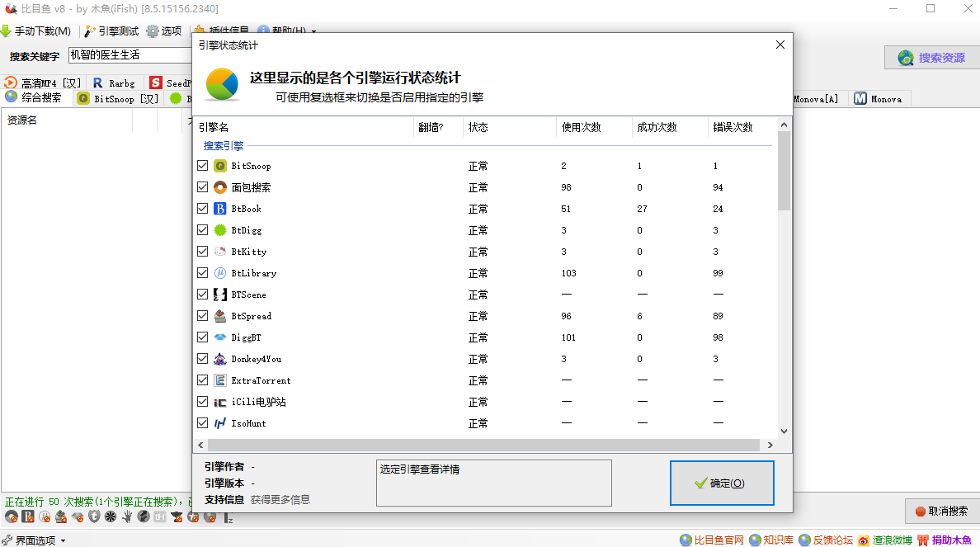Open the 界面选项 dropdown menu
The width and height of the screenshot is (980, 547).
coord(34,540)
